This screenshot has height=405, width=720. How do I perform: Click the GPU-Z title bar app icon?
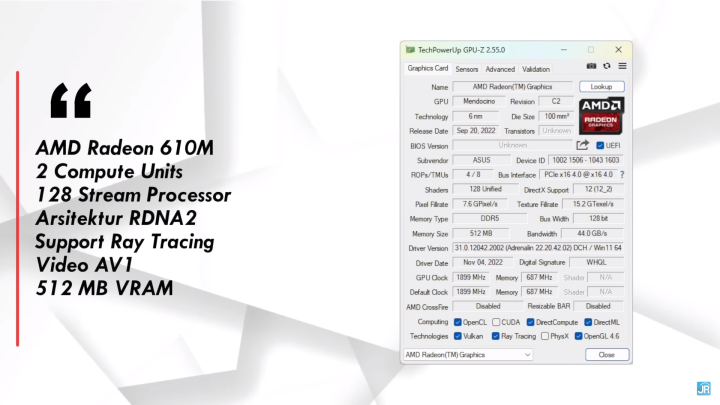pyautogui.click(x=409, y=49)
